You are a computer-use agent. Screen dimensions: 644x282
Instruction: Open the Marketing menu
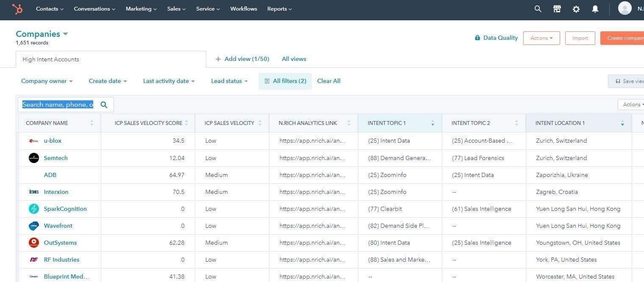click(x=141, y=9)
